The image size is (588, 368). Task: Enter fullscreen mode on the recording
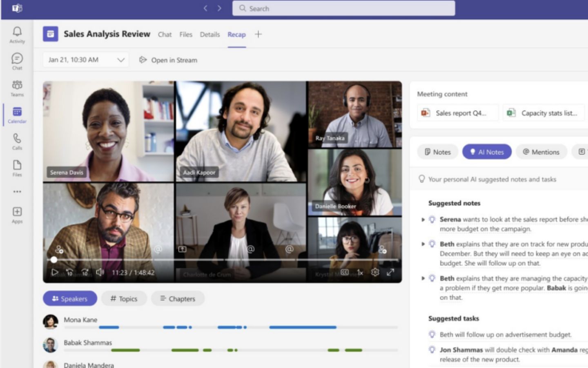pos(390,272)
